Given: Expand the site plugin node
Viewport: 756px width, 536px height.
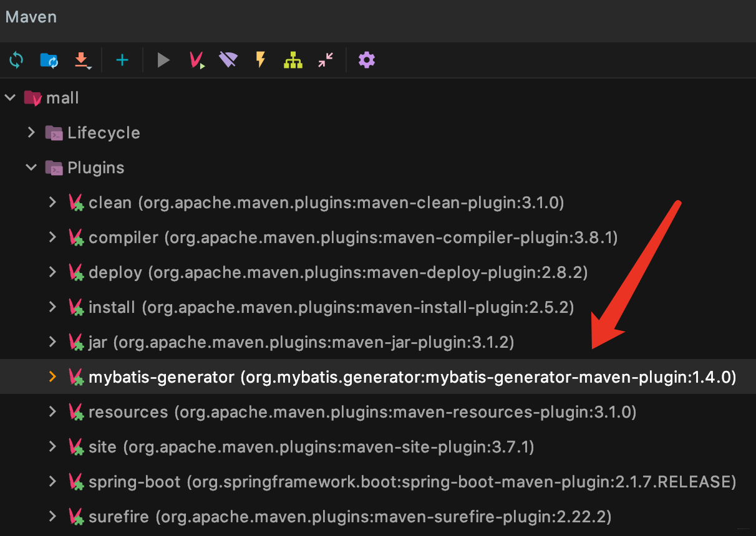Looking at the screenshot, I should (53, 447).
